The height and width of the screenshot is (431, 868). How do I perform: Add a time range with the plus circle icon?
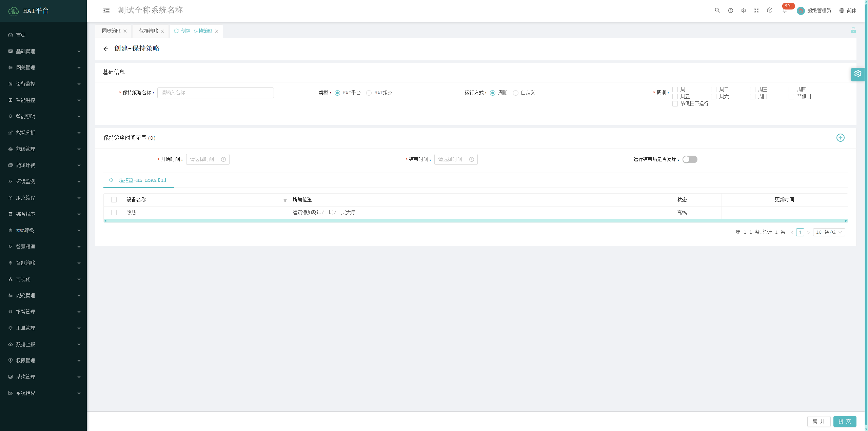tap(840, 138)
